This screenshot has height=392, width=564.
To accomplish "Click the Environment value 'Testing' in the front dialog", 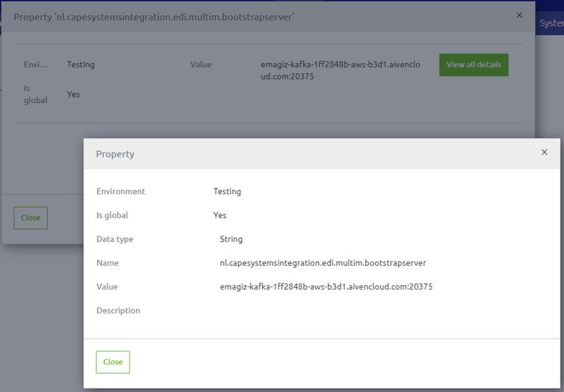I will 226,191.
